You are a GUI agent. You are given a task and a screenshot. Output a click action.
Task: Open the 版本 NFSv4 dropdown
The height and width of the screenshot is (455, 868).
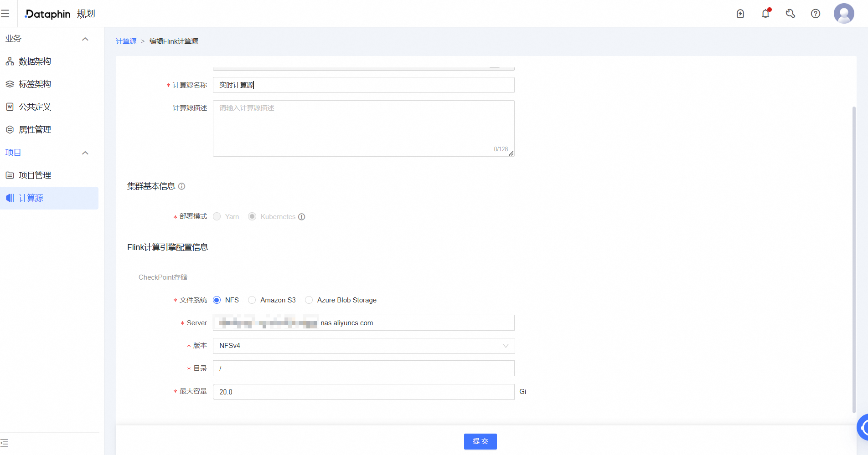[x=363, y=346]
